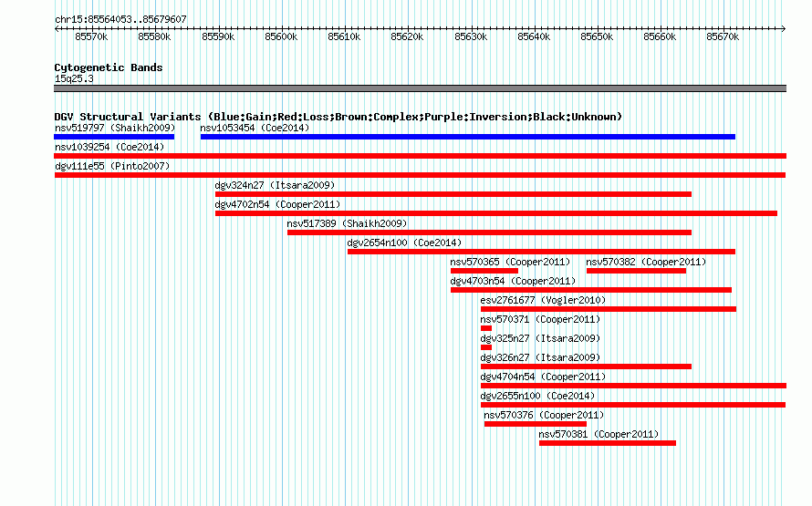Click the 85640k ruler tick label

(x=534, y=36)
